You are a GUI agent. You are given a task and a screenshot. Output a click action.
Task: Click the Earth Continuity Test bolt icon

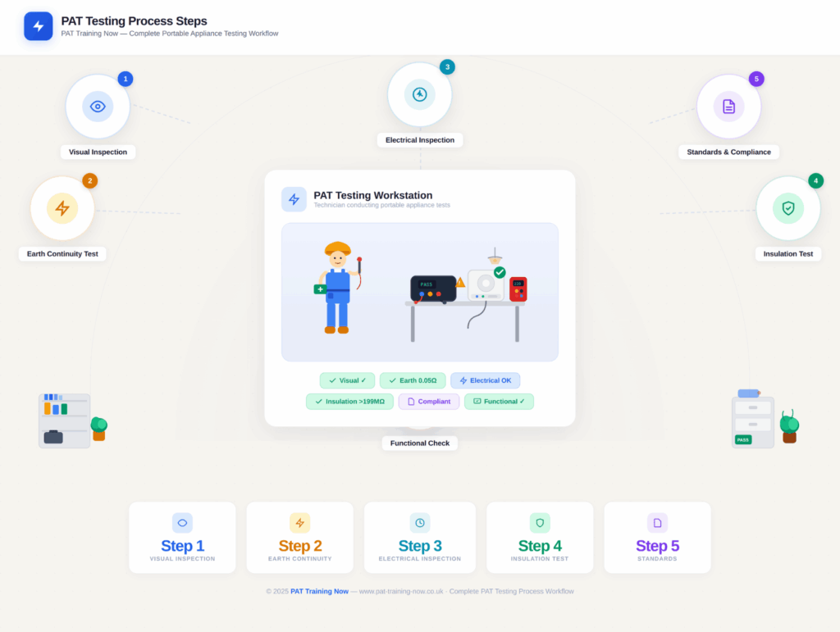coord(62,208)
